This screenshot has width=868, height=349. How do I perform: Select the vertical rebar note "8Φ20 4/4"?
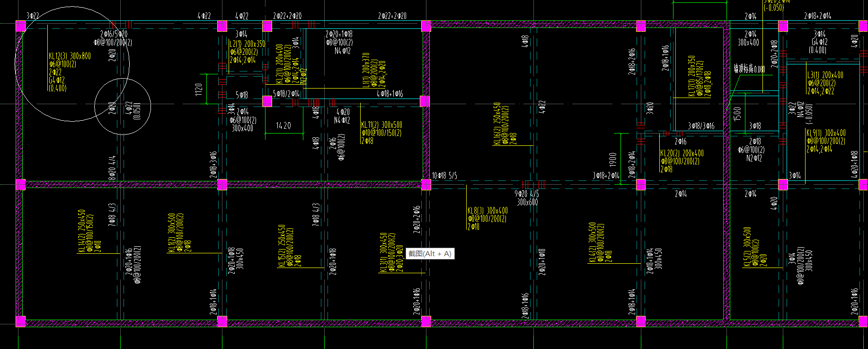pos(112,168)
